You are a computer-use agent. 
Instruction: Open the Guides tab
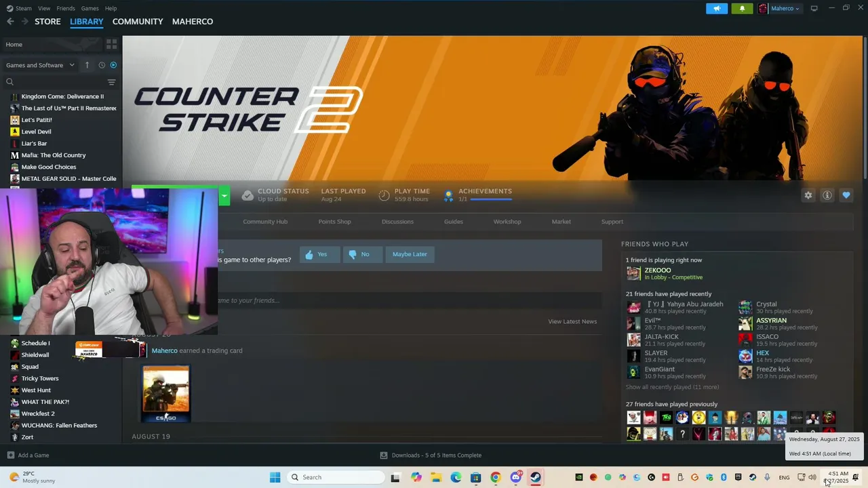454,222
